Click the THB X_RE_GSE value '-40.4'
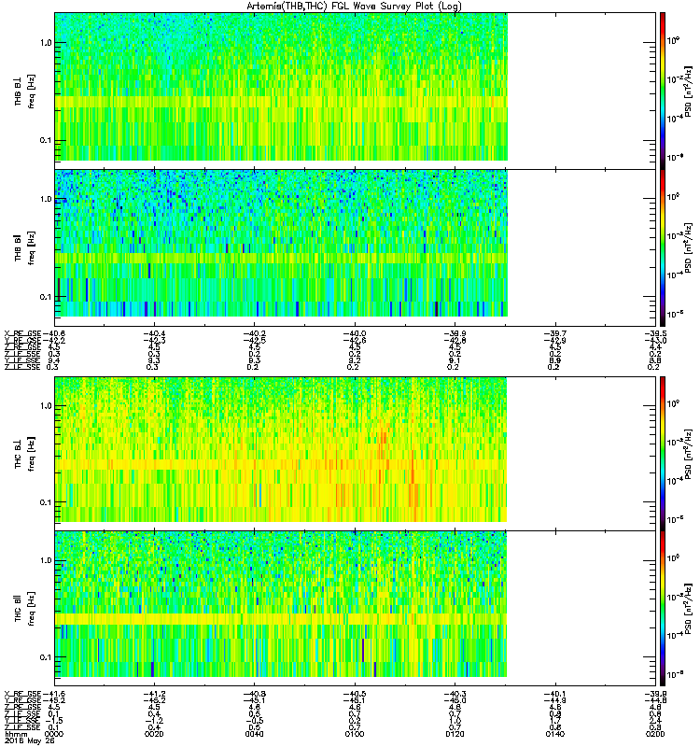This screenshot has height=747, width=700. point(154,333)
